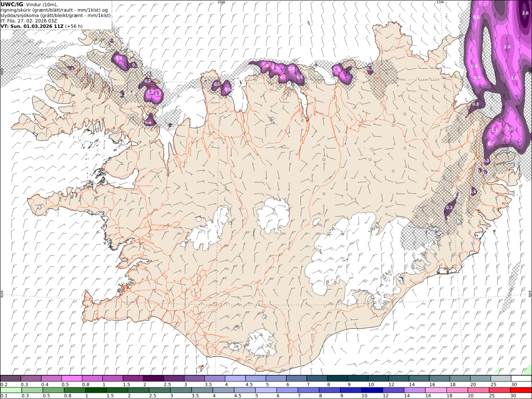The image size is (532, 399).
Task: Click the 64N label on right edge
Action: pos(530,293)
